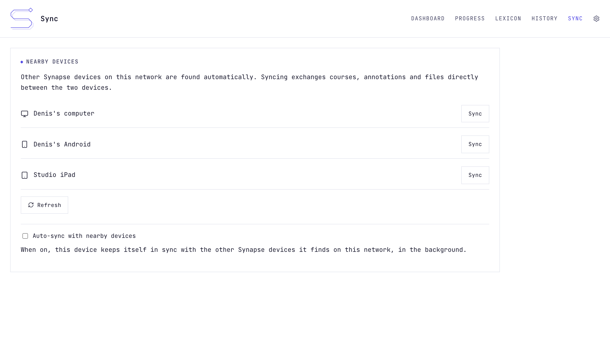The image size is (610, 364).
Task: Sync with Studio iPad
Action: pos(475,175)
